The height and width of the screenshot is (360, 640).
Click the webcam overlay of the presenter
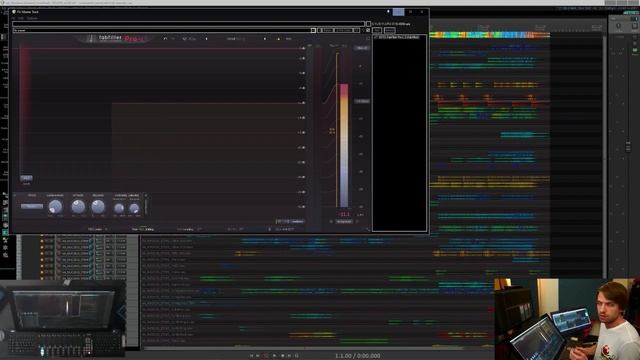[567, 319]
